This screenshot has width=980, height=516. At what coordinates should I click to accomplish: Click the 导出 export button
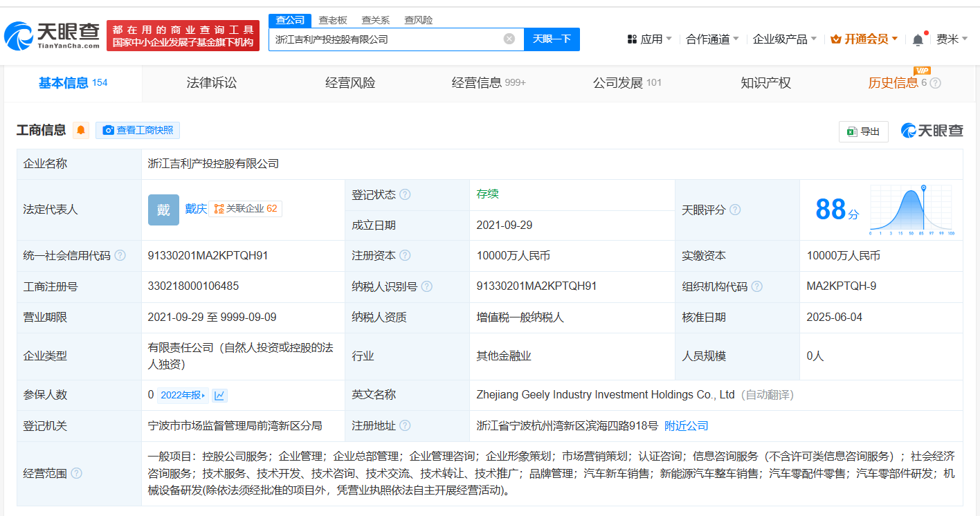(x=863, y=131)
